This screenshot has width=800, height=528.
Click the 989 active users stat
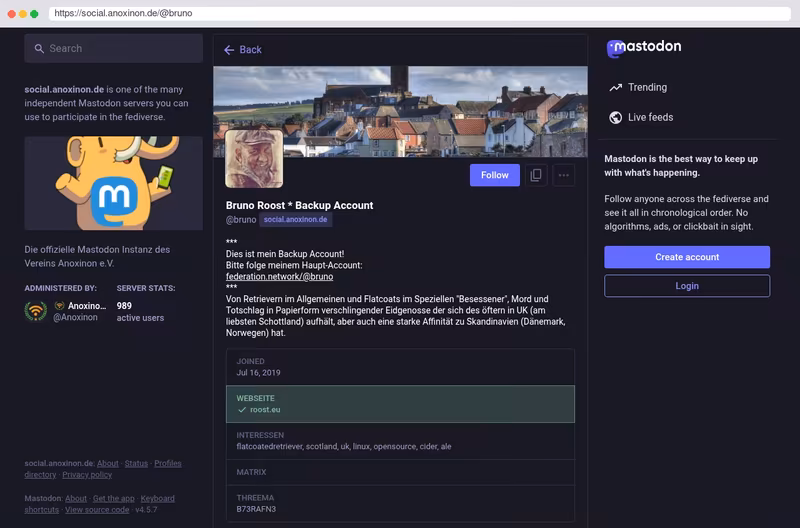(x=140, y=311)
